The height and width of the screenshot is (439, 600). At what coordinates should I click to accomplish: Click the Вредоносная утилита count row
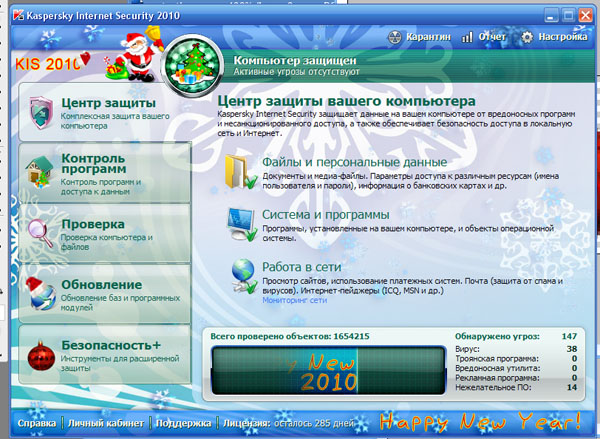pos(516,368)
